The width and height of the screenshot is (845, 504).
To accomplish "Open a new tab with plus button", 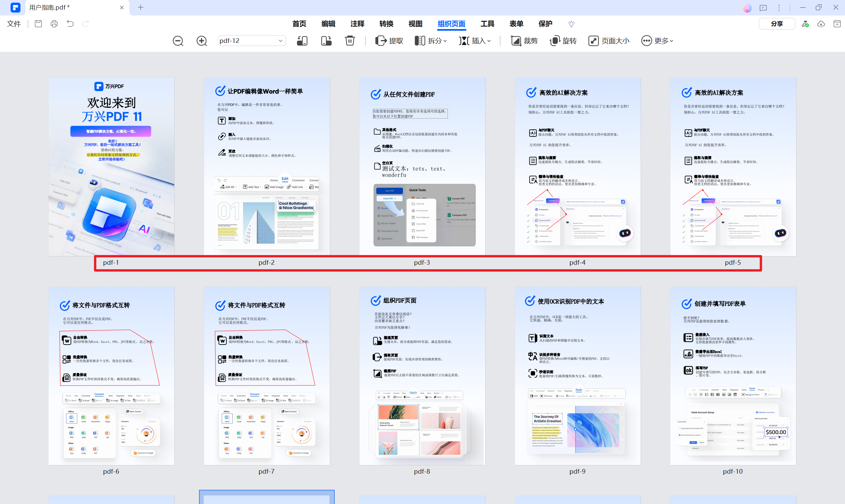I will point(141,8).
